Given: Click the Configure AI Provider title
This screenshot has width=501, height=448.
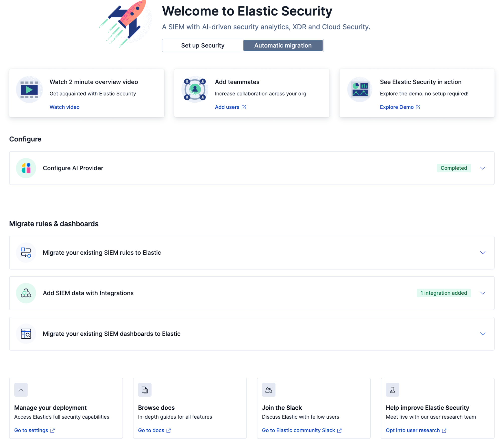Looking at the screenshot, I should pyautogui.click(x=73, y=168).
